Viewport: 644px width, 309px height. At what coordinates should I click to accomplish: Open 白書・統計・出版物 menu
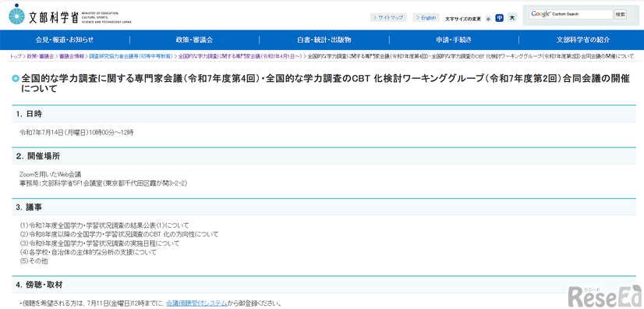click(x=324, y=40)
